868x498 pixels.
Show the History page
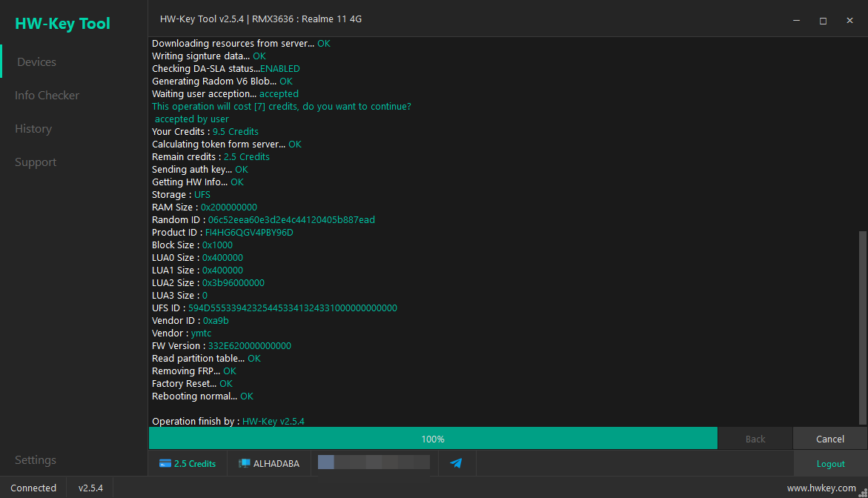tap(33, 129)
